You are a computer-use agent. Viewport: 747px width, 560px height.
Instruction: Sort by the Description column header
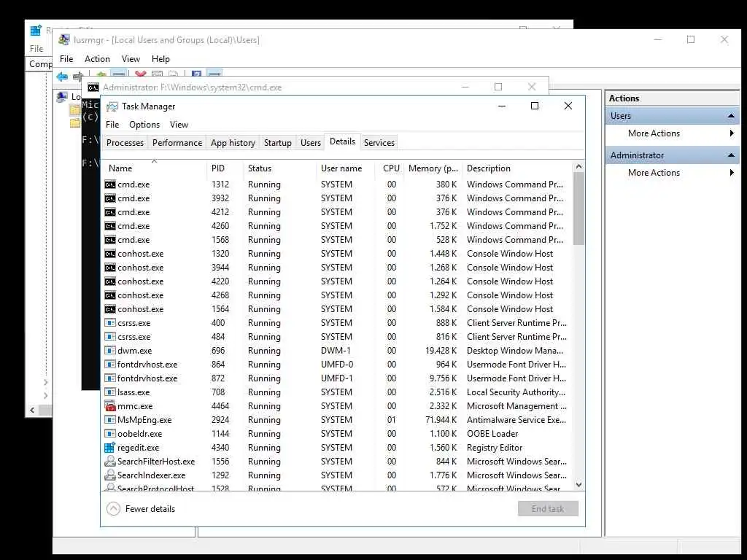click(517, 168)
